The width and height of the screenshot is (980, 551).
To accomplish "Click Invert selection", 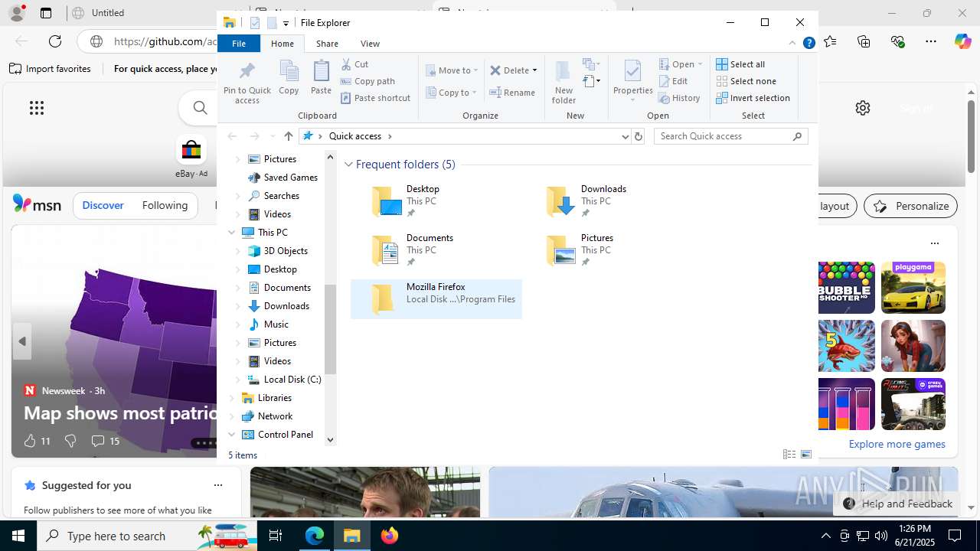I will (753, 98).
